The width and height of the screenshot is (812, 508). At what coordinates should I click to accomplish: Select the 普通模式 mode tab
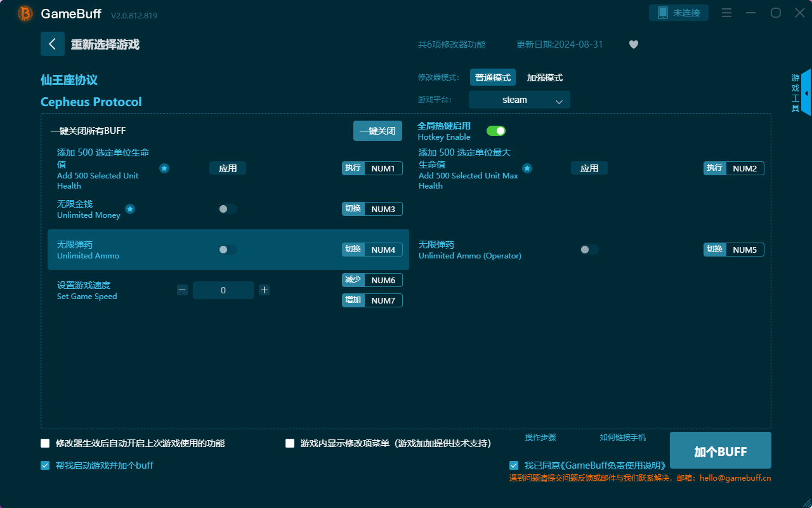(493, 77)
